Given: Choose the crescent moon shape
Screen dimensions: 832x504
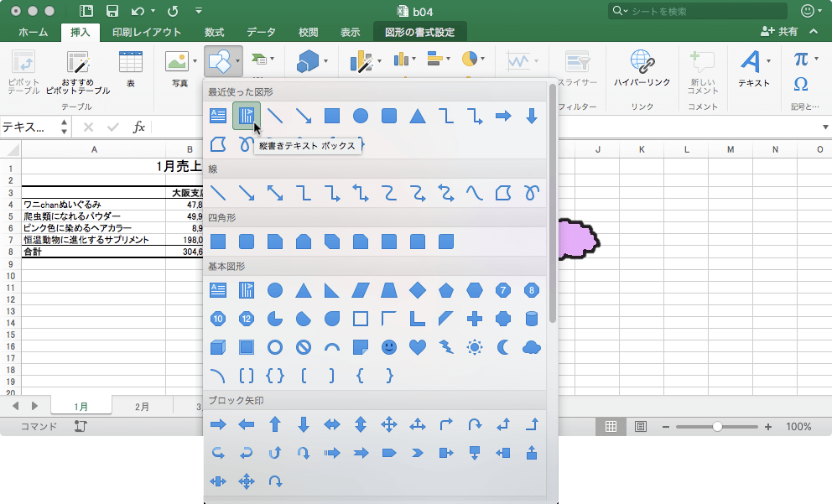Looking at the screenshot, I should [x=502, y=347].
